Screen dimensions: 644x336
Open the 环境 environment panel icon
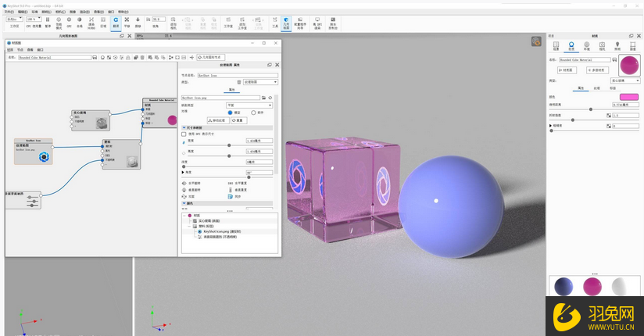587,46
